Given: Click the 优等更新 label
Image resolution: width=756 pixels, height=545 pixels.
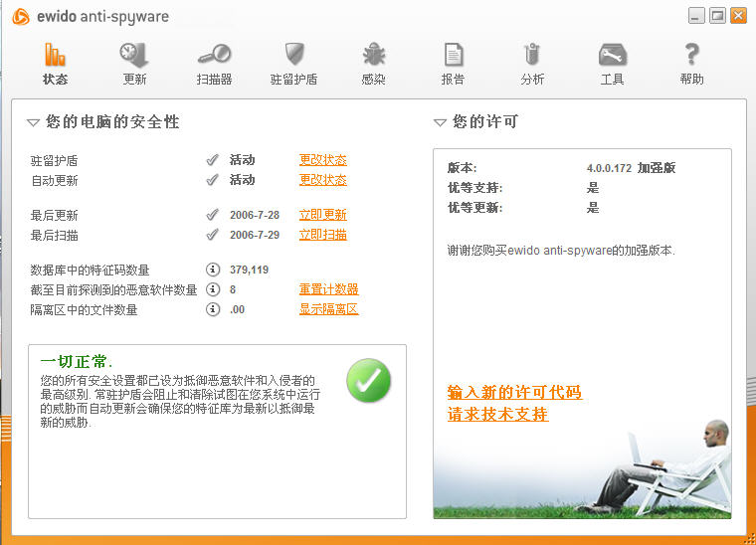Looking at the screenshot, I should [475, 208].
